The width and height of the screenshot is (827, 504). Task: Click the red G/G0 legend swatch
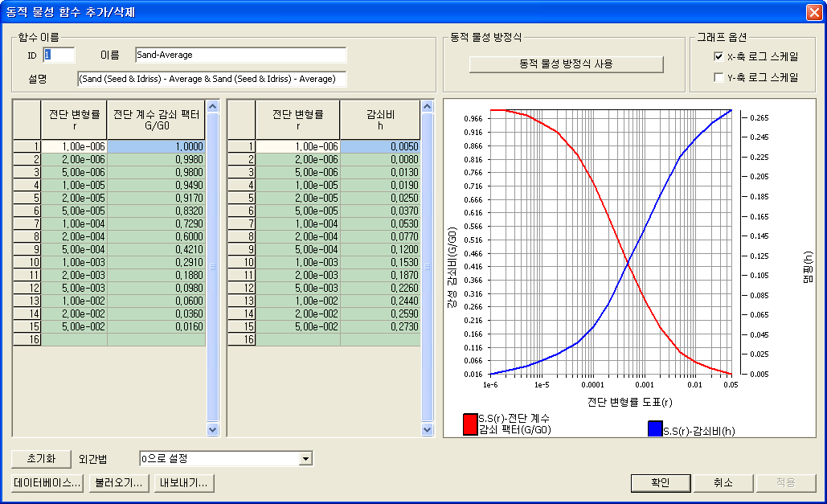click(469, 424)
